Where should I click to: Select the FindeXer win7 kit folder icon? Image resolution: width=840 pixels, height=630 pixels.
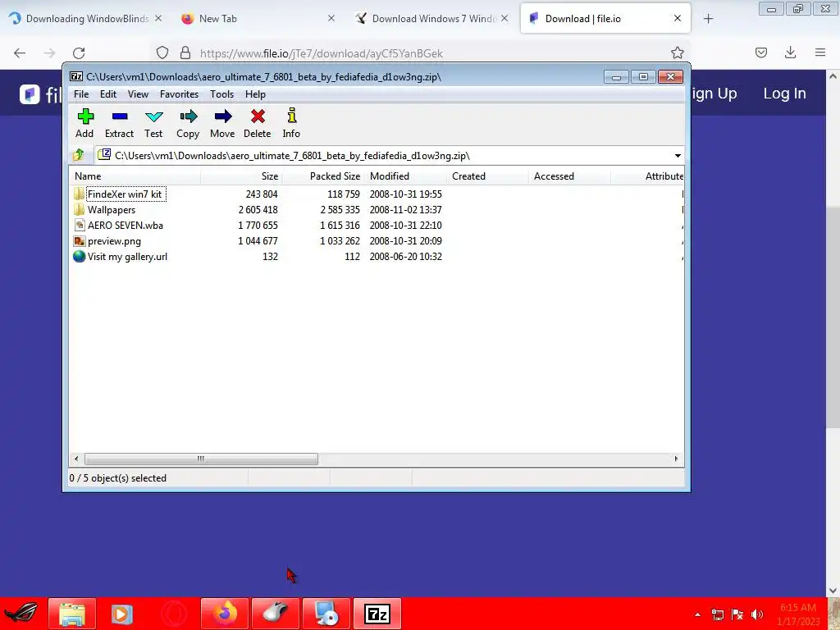[80, 194]
